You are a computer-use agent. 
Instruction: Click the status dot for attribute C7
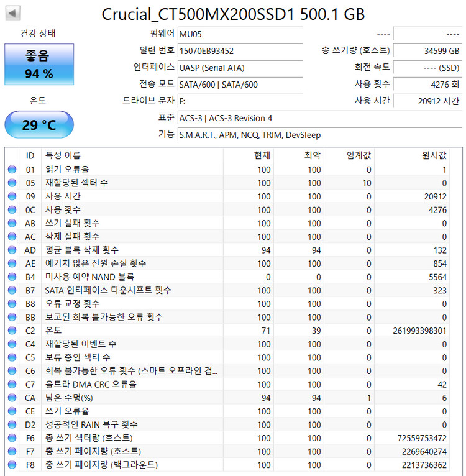coord(12,384)
